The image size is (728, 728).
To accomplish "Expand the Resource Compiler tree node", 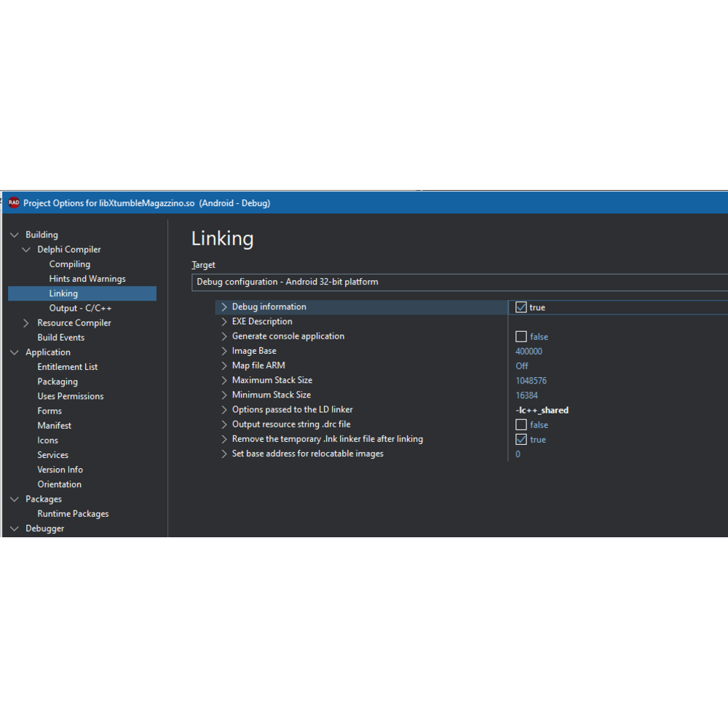I will coord(27,323).
